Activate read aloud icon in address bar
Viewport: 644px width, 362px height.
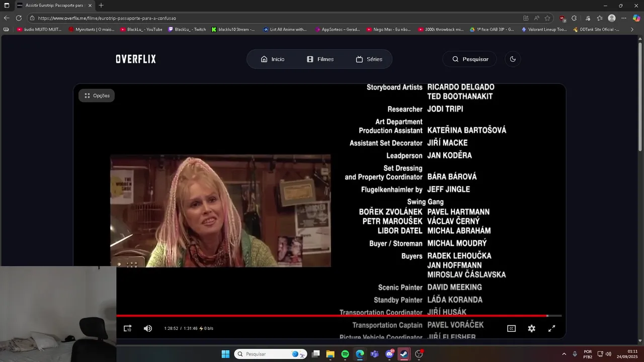coord(537,18)
